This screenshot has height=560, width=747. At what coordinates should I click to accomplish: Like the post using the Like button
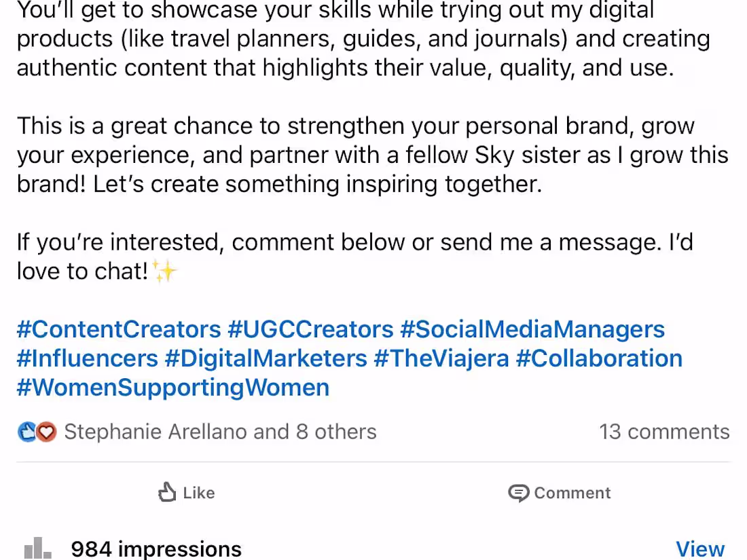(186, 493)
